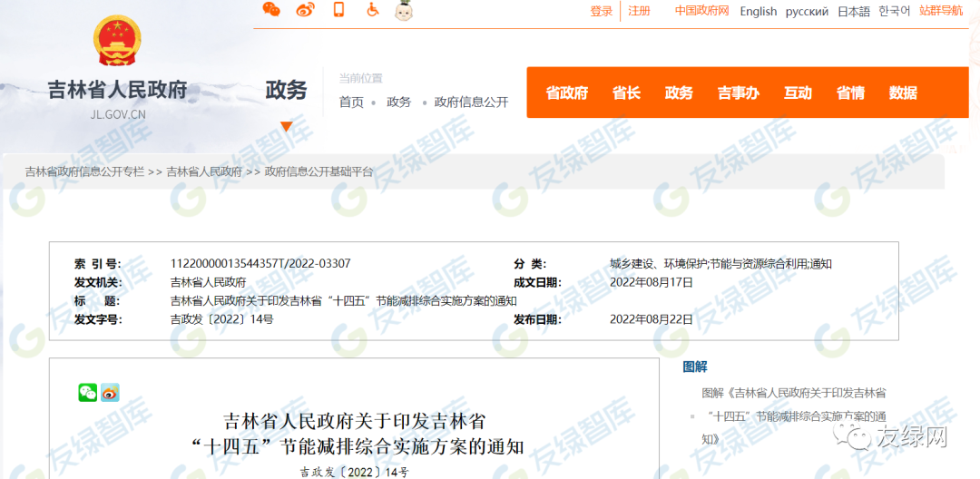Screen dimensions: 980x479
Task: Switch language to English
Action: click(758, 11)
